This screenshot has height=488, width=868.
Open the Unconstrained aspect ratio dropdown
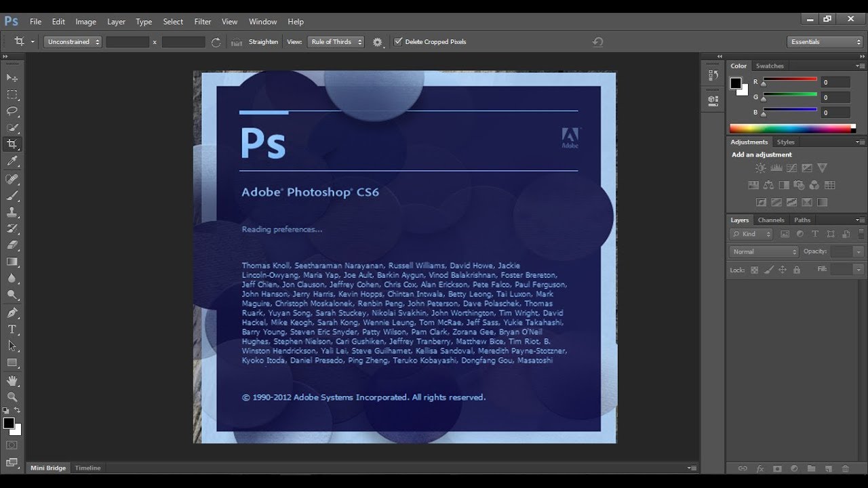[73, 42]
